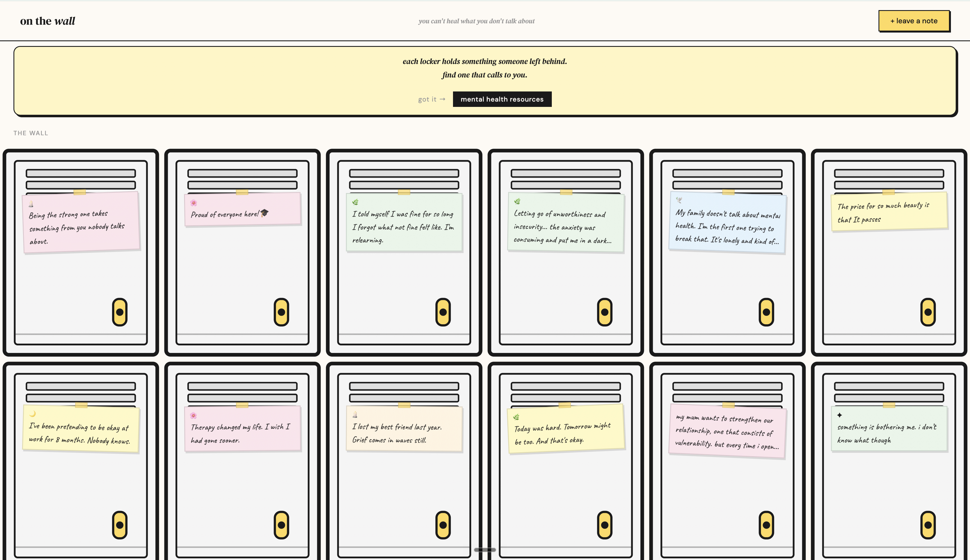Open the 'I've been pretending to be okay' note

pyautogui.click(x=81, y=428)
